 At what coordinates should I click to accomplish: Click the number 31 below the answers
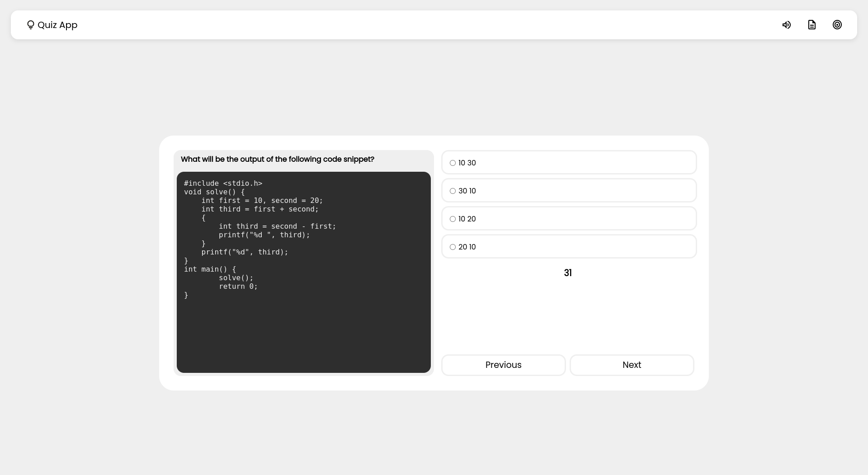click(568, 273)
